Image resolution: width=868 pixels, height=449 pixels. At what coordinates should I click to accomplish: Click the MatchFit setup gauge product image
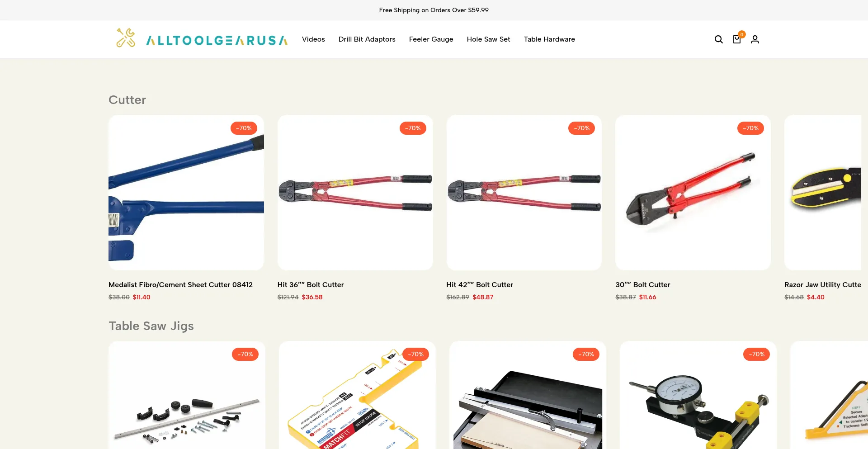(357, 395)
